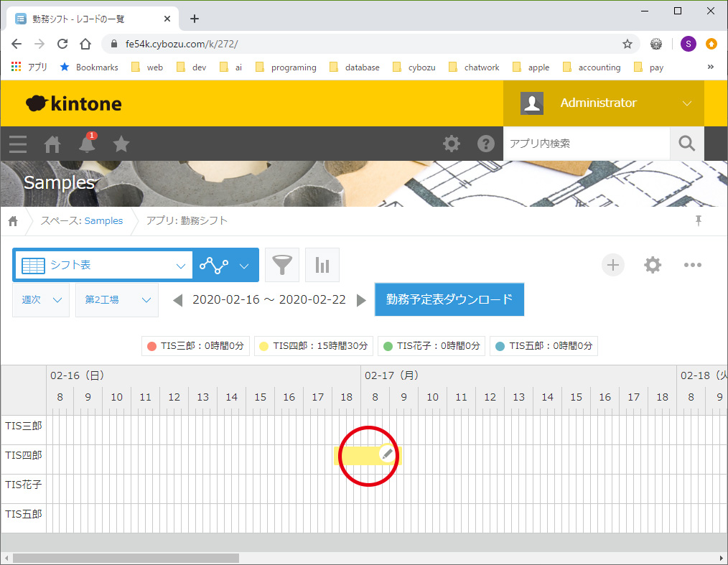This screenshot has width=728, height=565.
Task: Expand the Administrator user menu
Action: pyautogui.click(x=604, y=103)
